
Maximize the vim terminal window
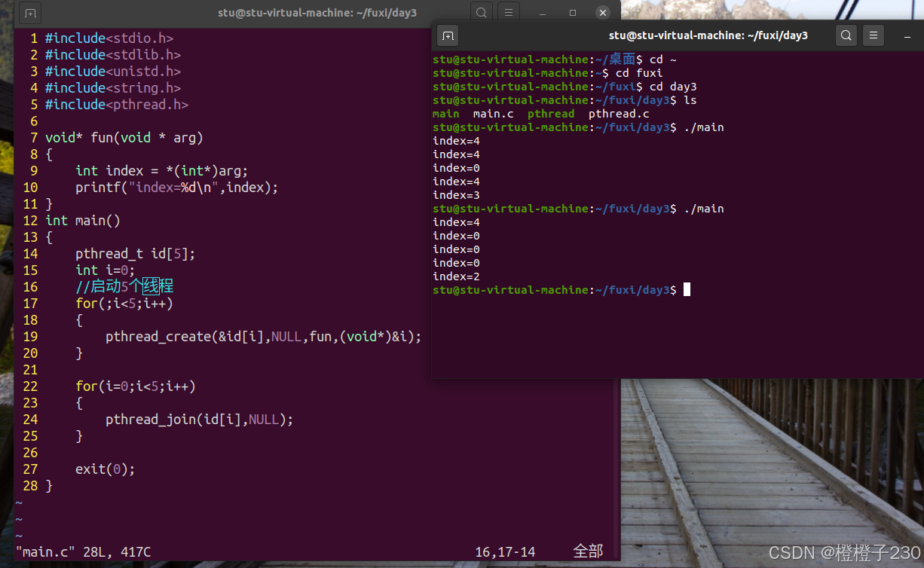(x=573, y=14)
